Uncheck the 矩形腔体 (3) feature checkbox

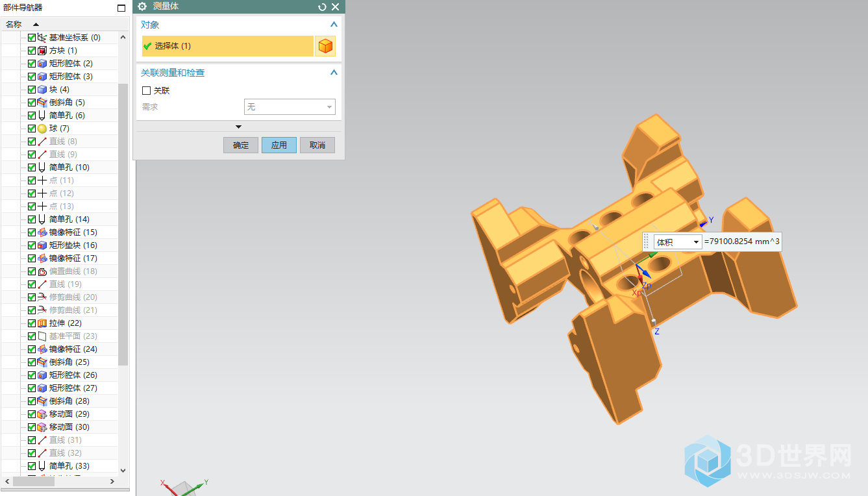tap(32, 77)
